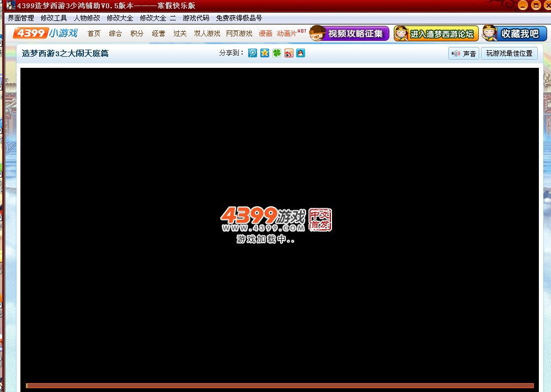
Task: Open the 修改大全 menu
Action: (120, 18)
